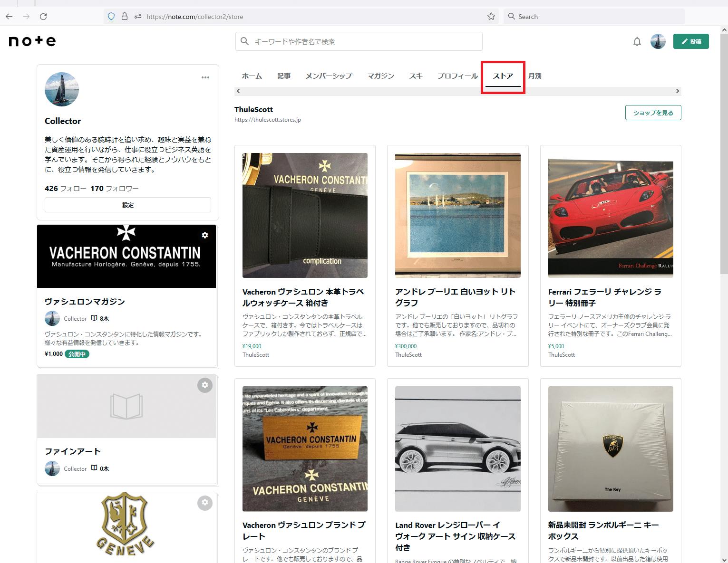This screenshot has height=563, width=728.
Task: Open the notifications bell
Action: pos(637,41)
